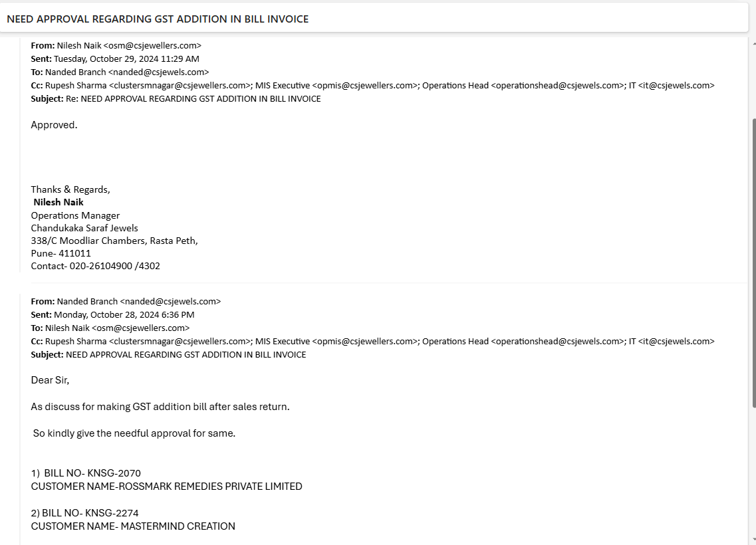The width and height of the screenshot is (756, 545).
Task: Click the vertical scrollbar thumb
Action: (753, 264)
